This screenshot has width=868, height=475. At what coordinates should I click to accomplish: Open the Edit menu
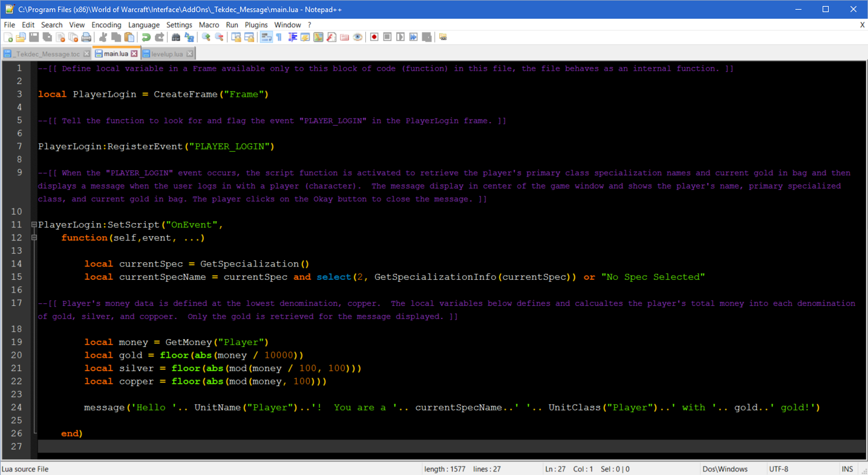[x=28, y=25]
